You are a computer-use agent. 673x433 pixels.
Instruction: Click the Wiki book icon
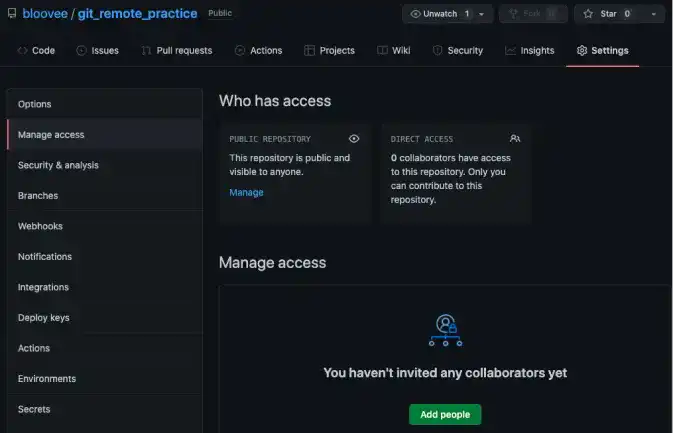382,51
